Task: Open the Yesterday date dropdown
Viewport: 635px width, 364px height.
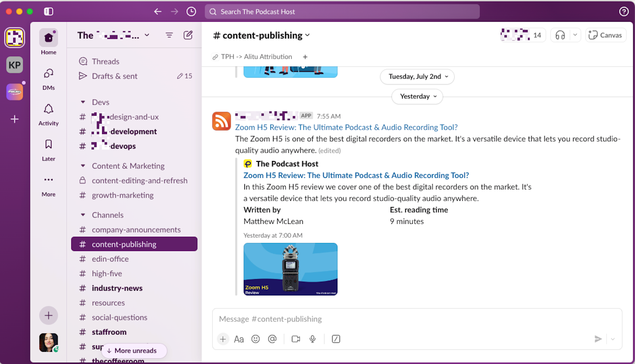Action: [x=417, y=97]
